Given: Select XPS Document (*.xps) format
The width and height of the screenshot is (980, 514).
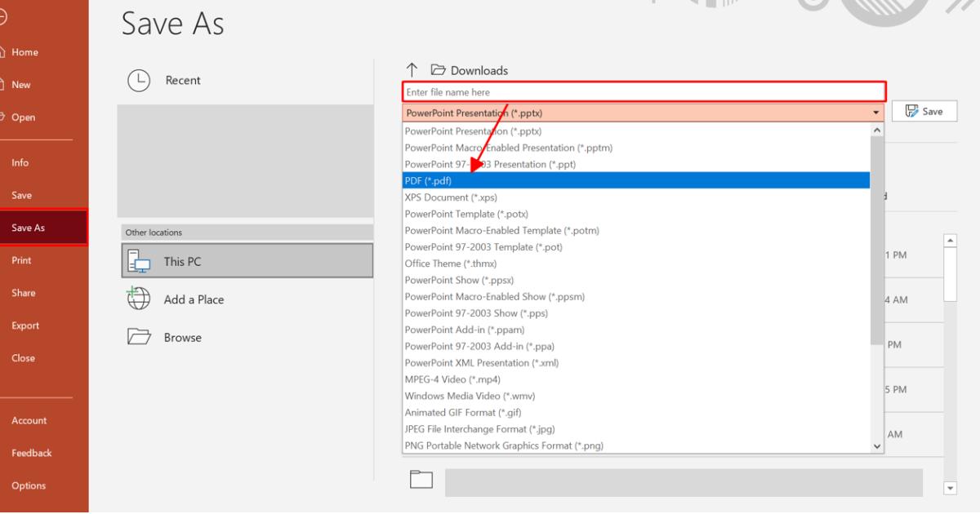Looking at the screenshot, I should [x=450, y=197].
